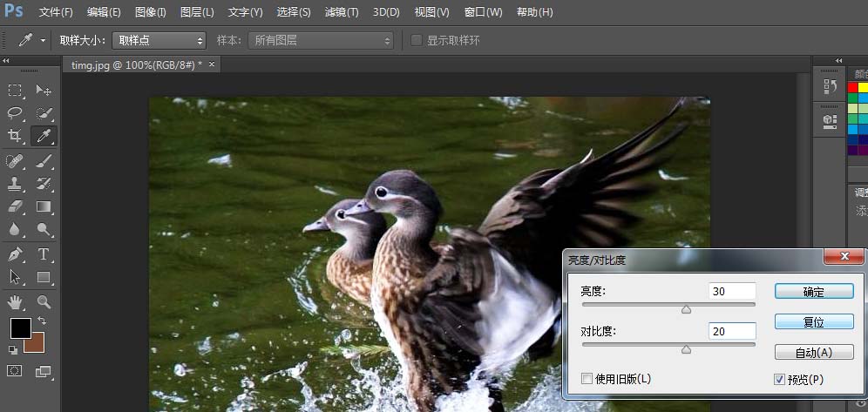Open the 视图(V) menu
Screen dimensions: 868x412
pyautogui.click(x=431, y=11)
